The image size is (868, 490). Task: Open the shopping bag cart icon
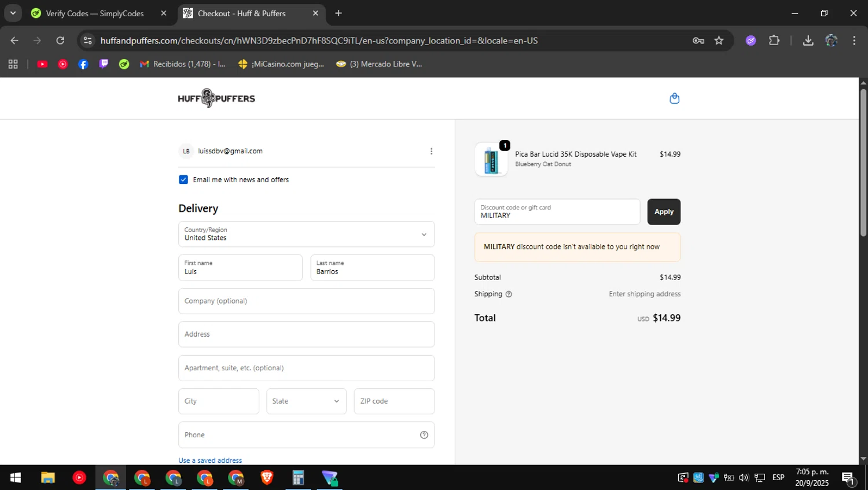[674, 98]
